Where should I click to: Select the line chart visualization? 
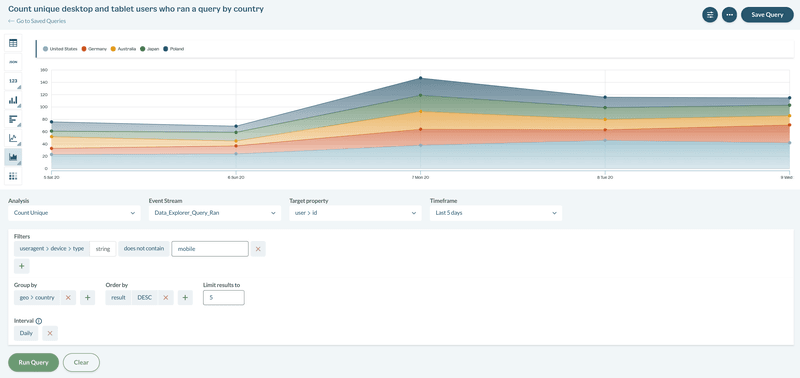(x=13, y=138)
